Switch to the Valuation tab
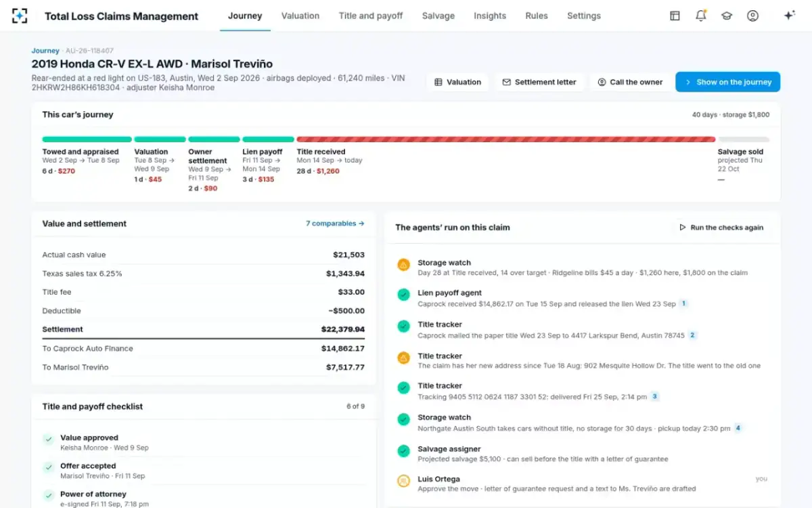 point(300,16)
